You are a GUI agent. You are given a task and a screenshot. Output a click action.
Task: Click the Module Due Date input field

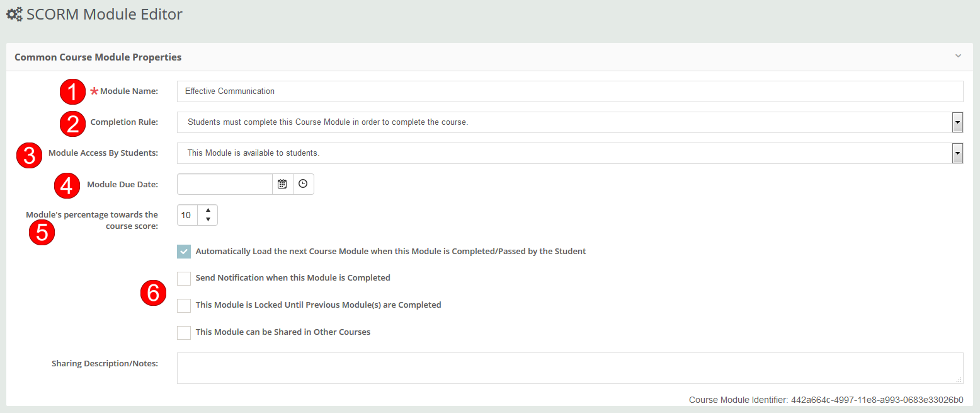tap(224, 184)
